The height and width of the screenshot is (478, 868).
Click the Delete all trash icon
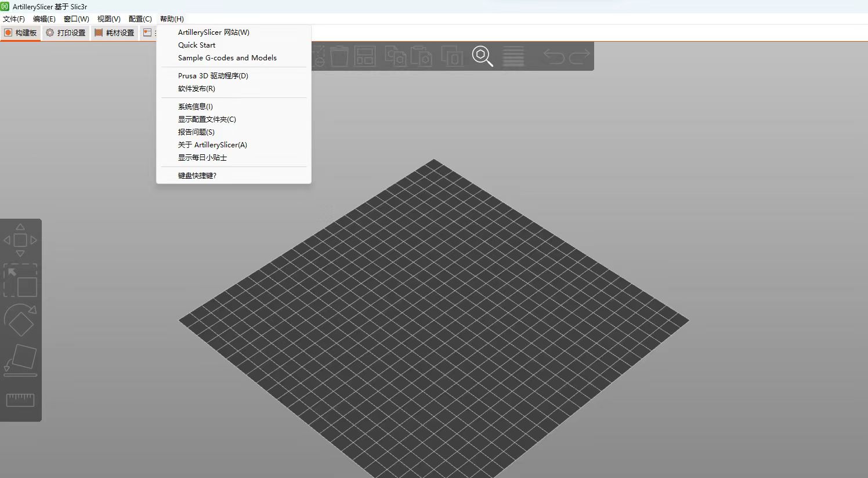coord(339,56)
